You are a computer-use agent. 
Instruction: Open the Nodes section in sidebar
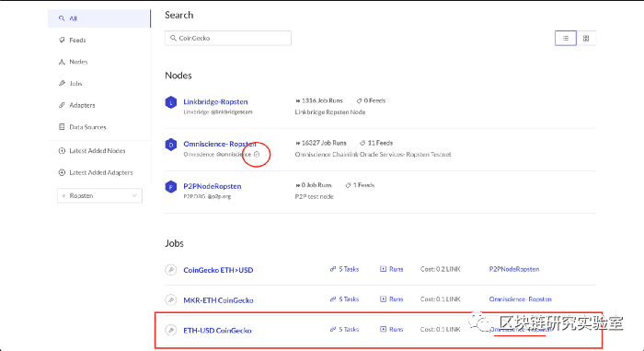78,62
